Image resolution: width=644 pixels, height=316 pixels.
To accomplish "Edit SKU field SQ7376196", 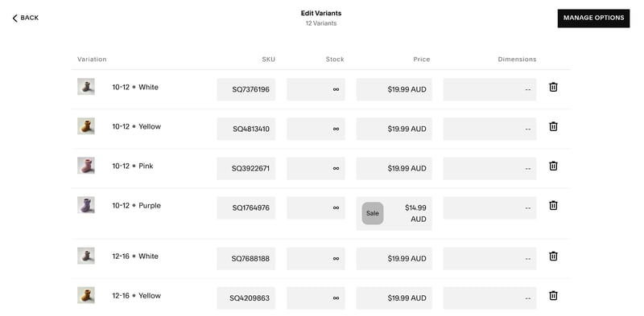I will [x=246, y=89].
